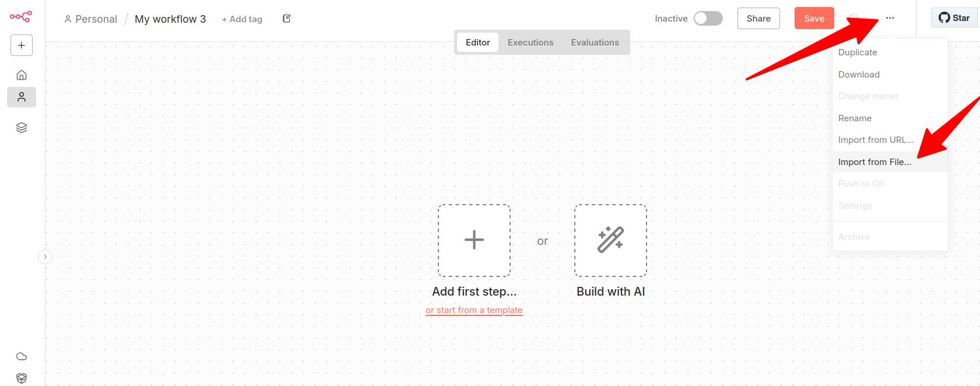Follow the start from a template link

click(474, 310)
